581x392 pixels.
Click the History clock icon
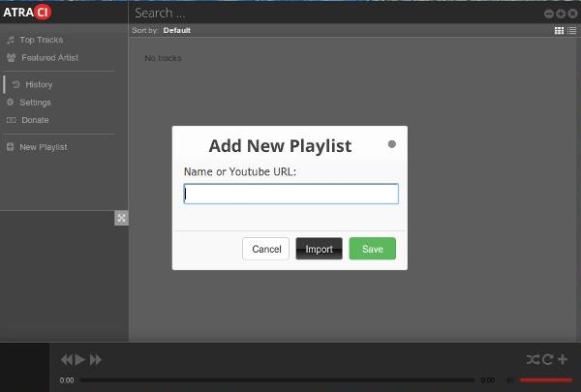pyautogui.click(x=15, y=84)
